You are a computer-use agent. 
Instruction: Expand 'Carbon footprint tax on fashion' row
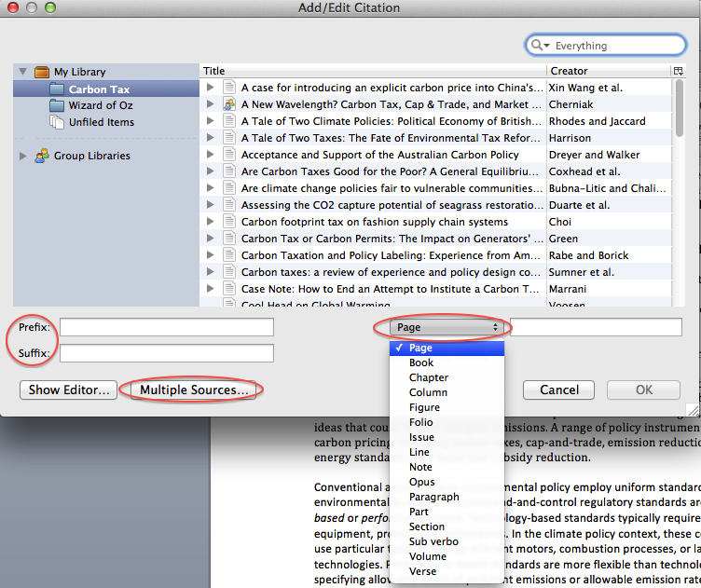210,221
